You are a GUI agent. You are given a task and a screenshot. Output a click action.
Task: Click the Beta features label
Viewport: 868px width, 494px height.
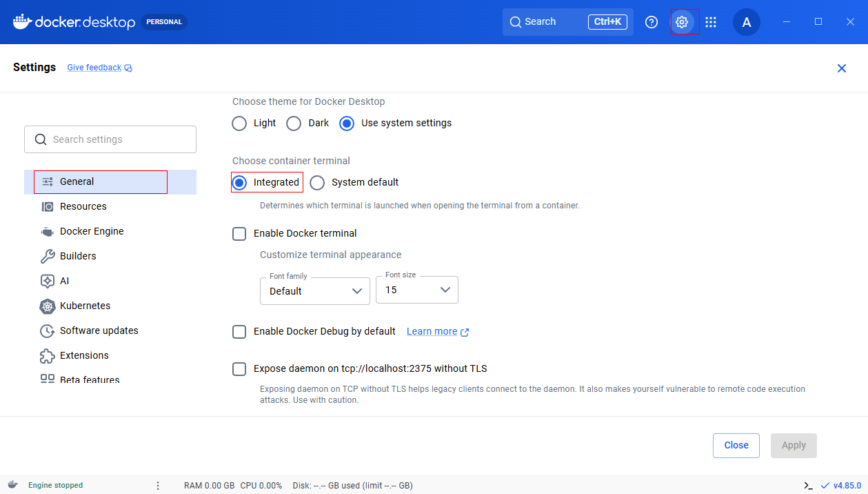[90, 379]
